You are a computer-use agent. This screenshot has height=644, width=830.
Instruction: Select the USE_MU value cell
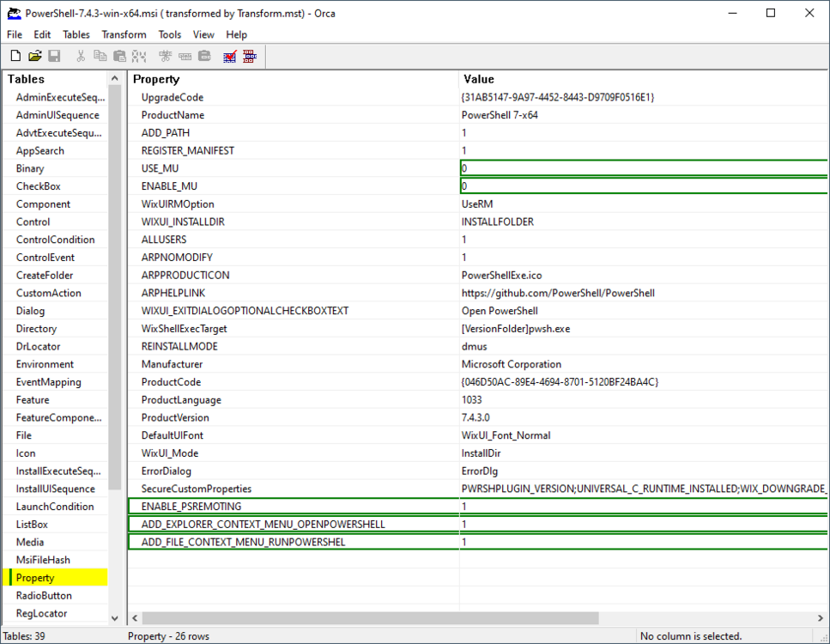pos(644,168)
